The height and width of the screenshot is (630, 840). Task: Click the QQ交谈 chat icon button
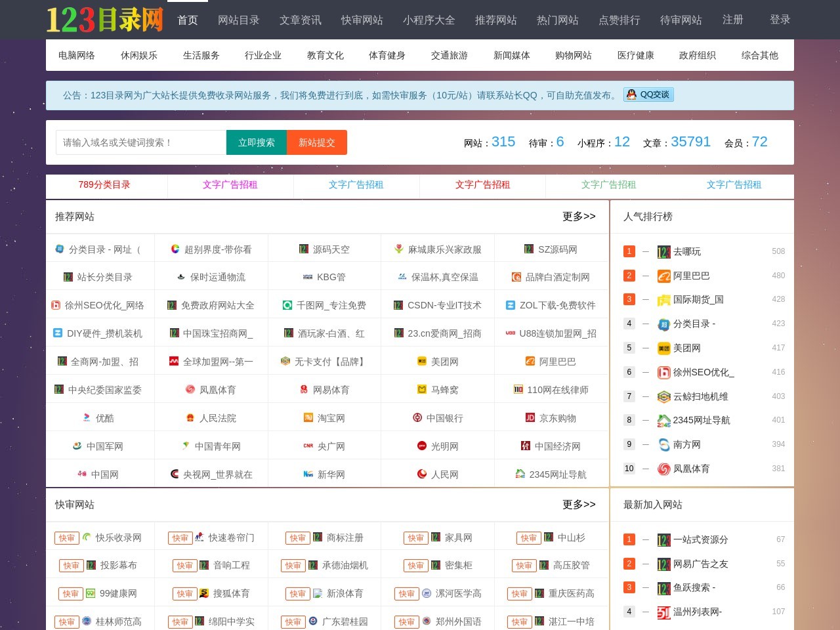[x=648, y=94]
